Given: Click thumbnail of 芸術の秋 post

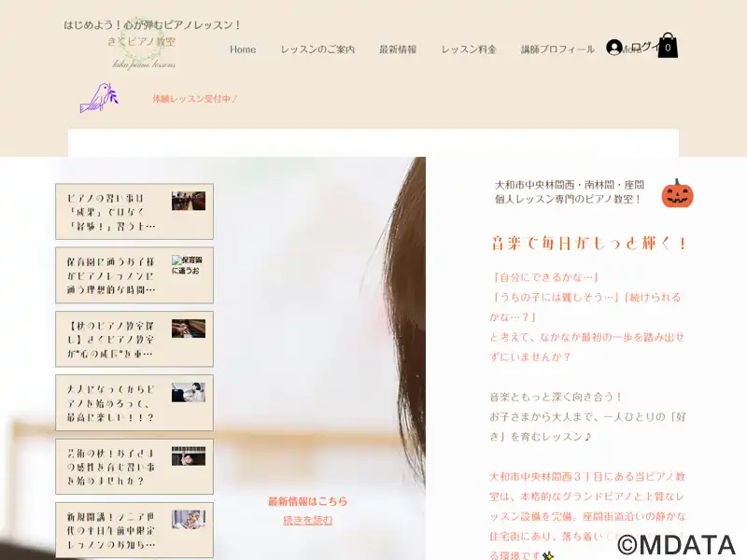Looking at the screenshot, I should 189,456.
